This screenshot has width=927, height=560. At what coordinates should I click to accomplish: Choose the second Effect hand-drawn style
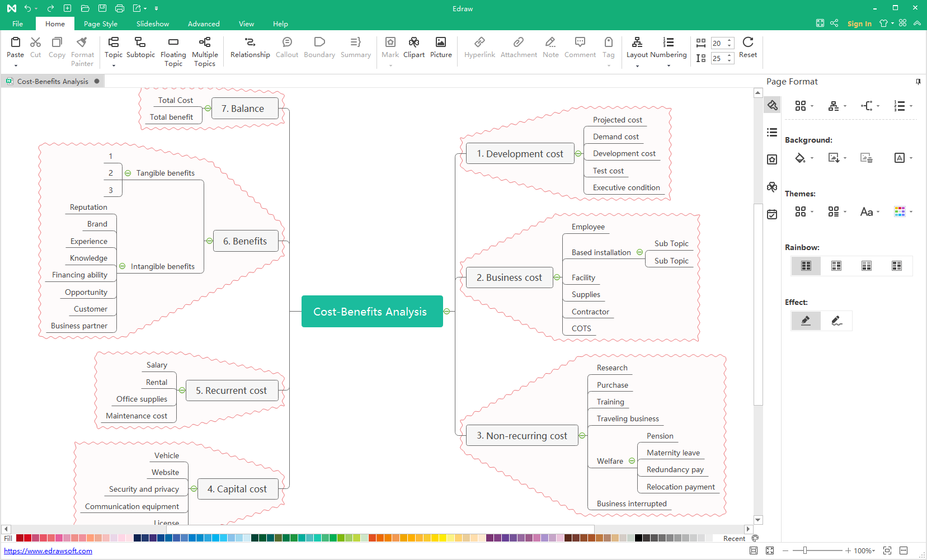click(x=836, y=321)
